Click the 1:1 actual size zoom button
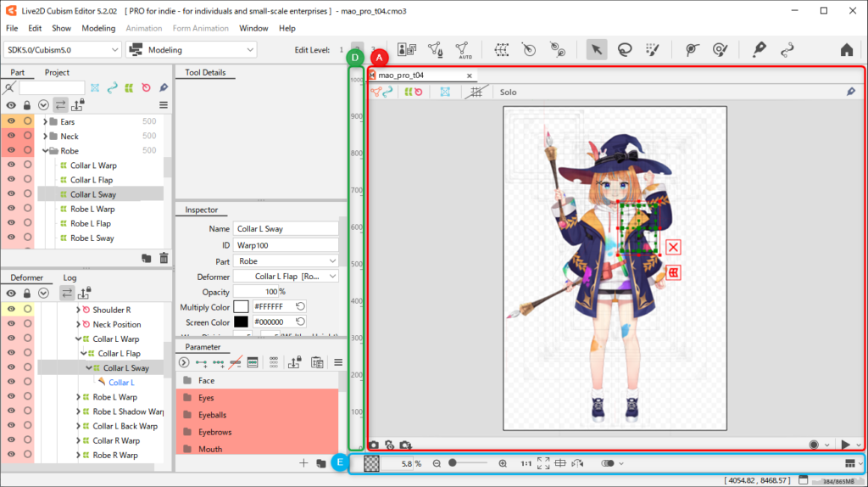868x487 pixels. [x=526, y=463]
